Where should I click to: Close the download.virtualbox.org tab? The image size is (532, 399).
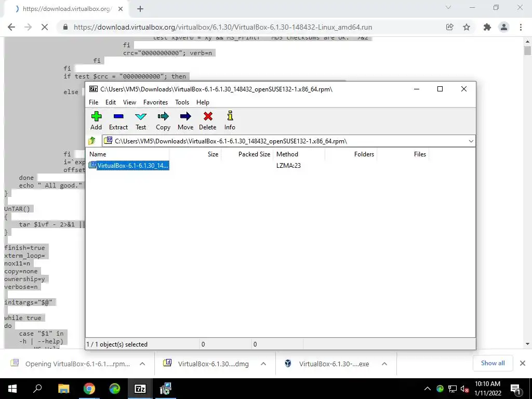point(121,9)
